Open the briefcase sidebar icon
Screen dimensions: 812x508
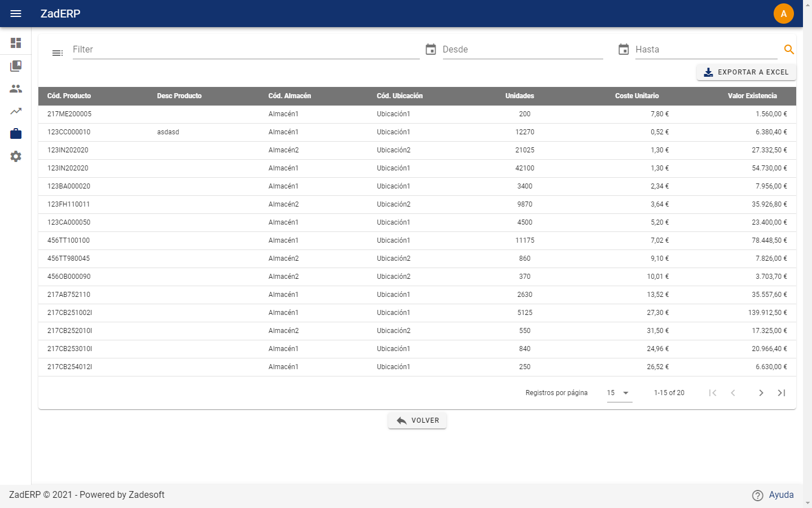click(x=16, y=134)
